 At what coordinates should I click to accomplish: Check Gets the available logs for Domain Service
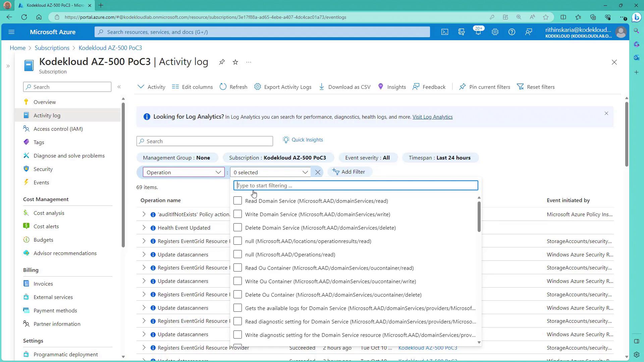click(237, 308)
